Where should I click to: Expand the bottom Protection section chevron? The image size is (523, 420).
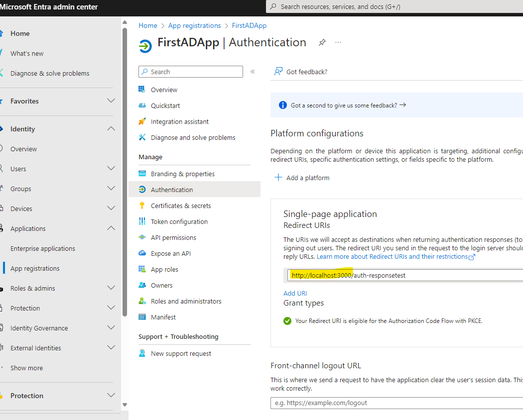[111, 395]
